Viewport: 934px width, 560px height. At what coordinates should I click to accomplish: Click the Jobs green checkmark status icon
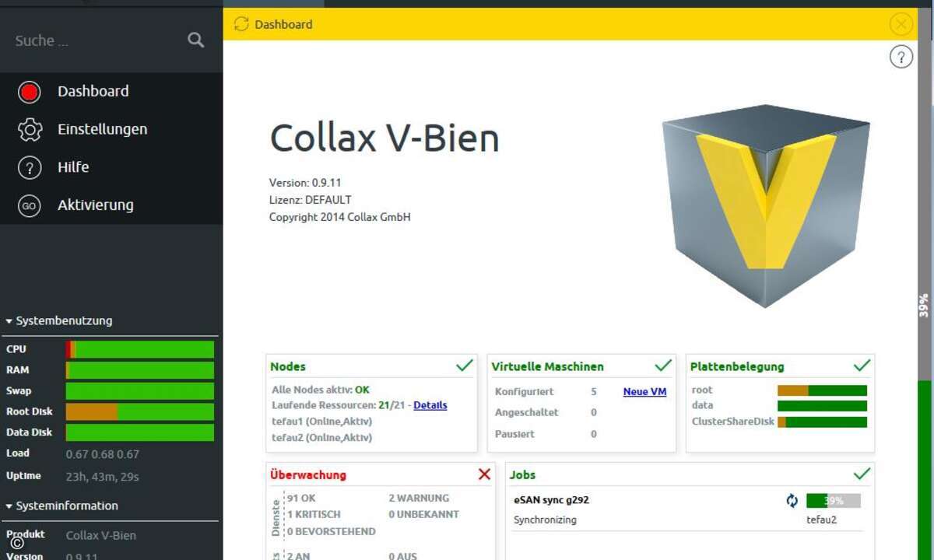click(862, 473)
